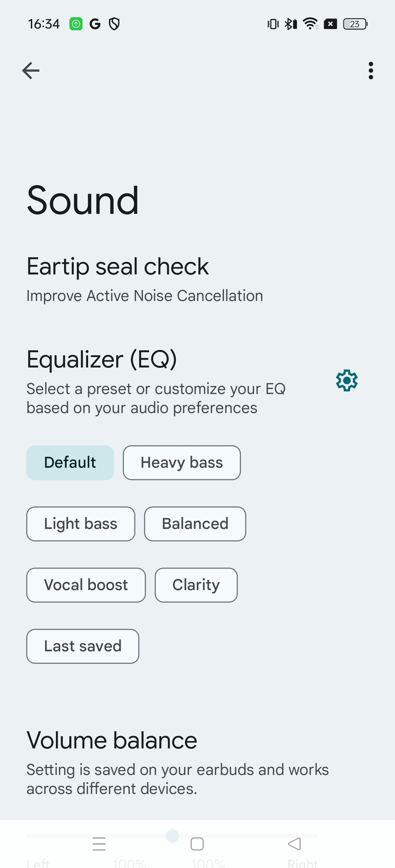Tap the Google G status icon
Image resolution: width=395 pixels, height=868 pixels.
click(x=95, y=24)
